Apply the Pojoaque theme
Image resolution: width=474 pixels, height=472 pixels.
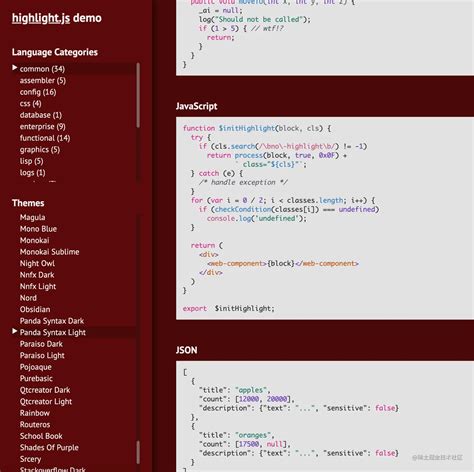coord(36,367)
